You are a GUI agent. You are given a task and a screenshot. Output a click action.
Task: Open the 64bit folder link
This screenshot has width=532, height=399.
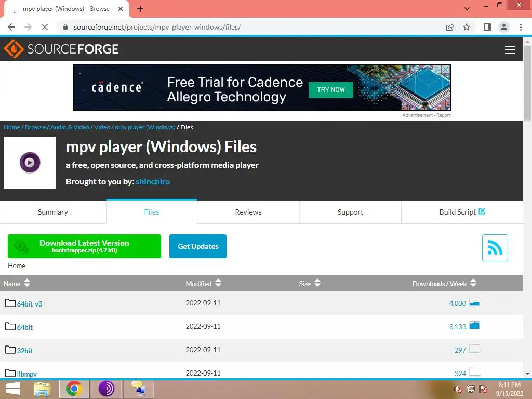pyautogui.click(x=25, y=327)
